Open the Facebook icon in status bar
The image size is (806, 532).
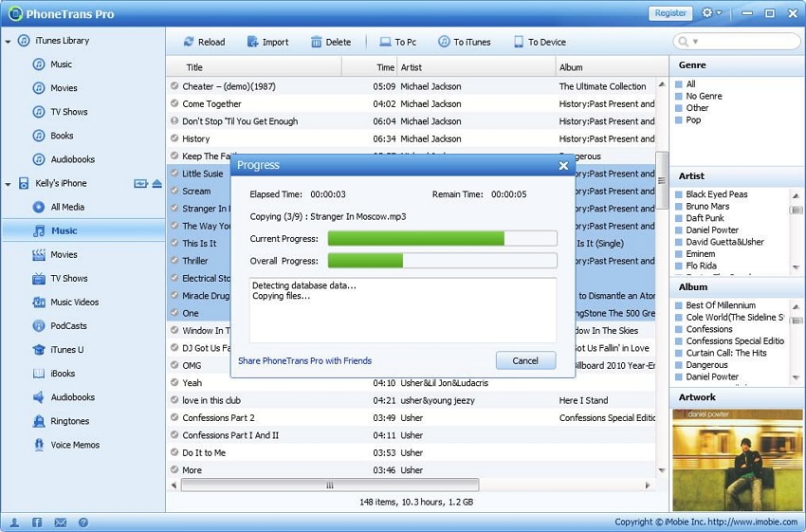tap(37, 523)
